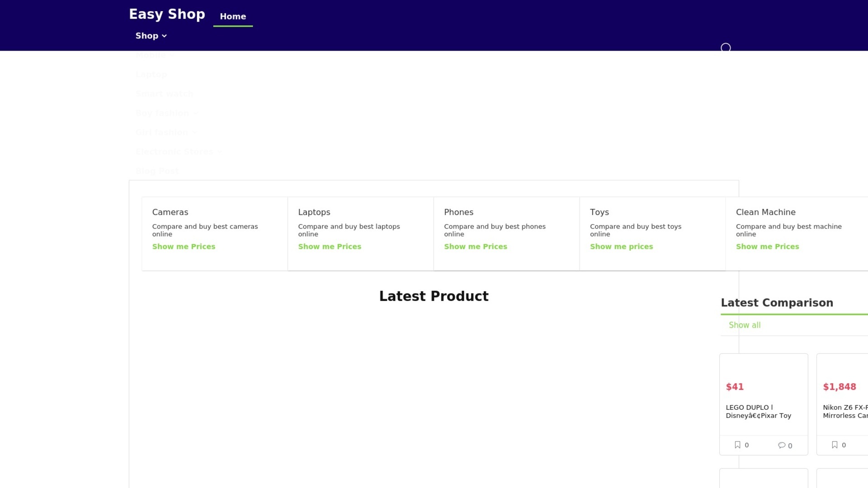Select faded Smart watch menu entry

[x=165, y=94]
